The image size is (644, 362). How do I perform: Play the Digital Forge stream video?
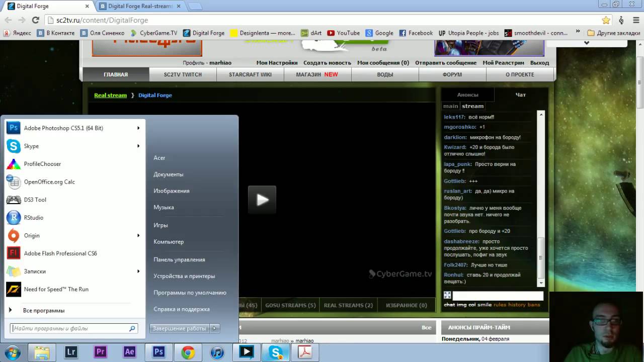262,200
